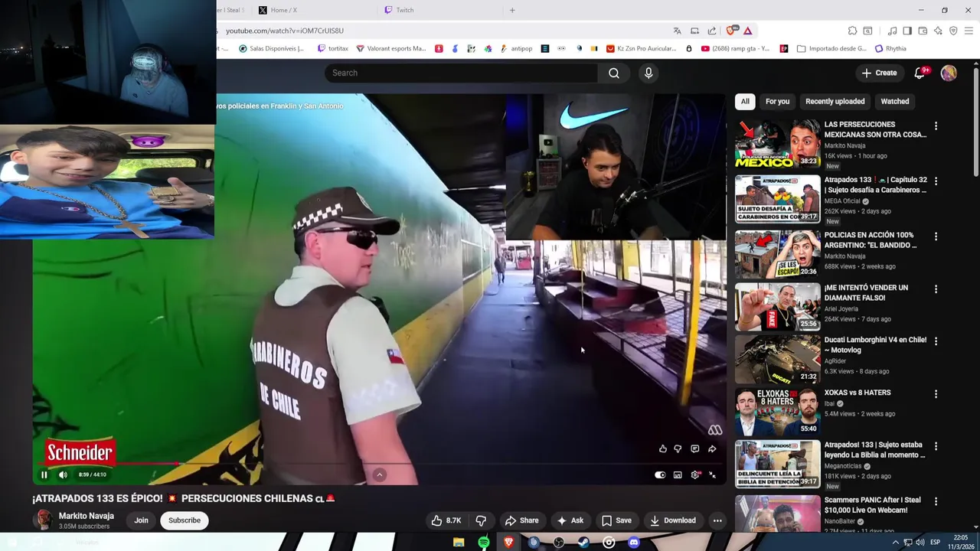Screen dimensions: 980x551
Task: Open the browser hamburger menu
Action: point(969,31)
